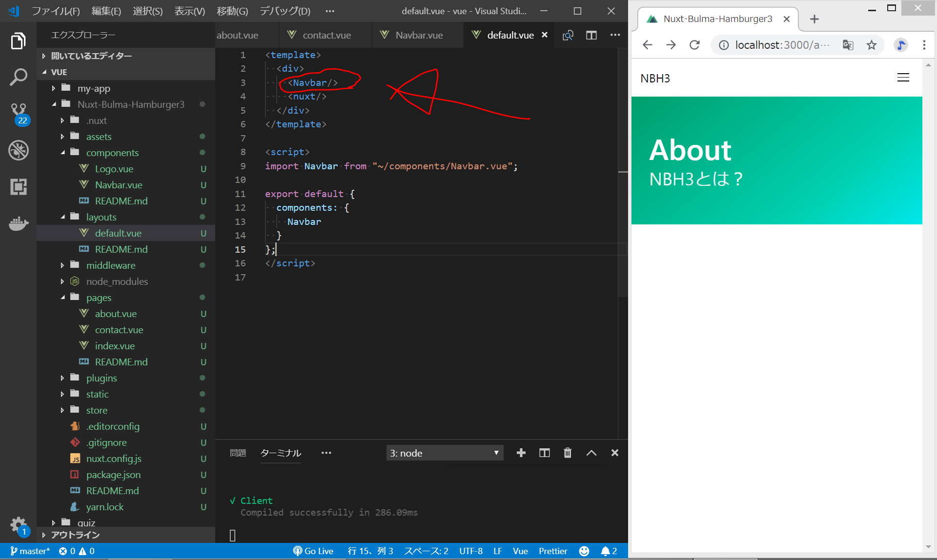
Task: Create a new terminal with plus icon
Action: [x=521, y=453]
